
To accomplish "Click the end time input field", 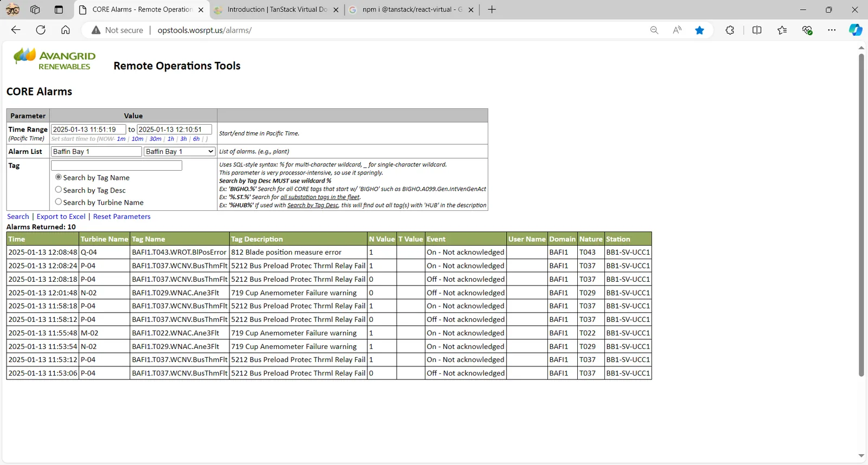I will coord(174,129).
